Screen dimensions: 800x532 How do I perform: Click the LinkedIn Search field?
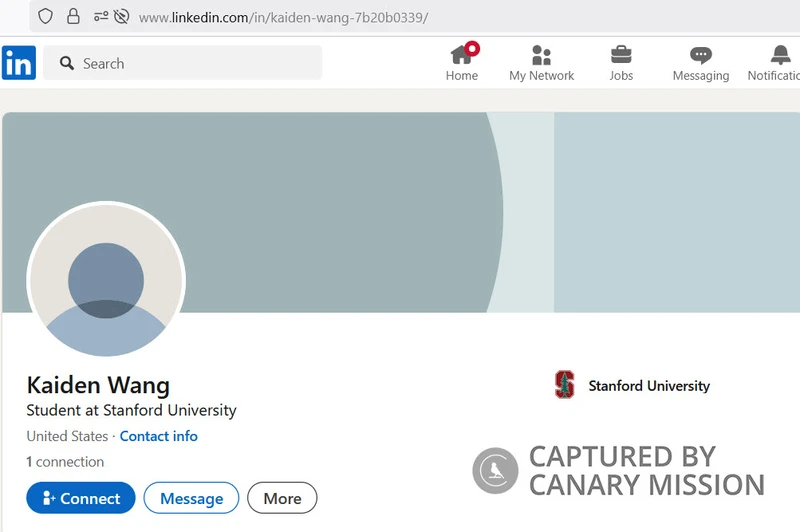tap(183, 63)
